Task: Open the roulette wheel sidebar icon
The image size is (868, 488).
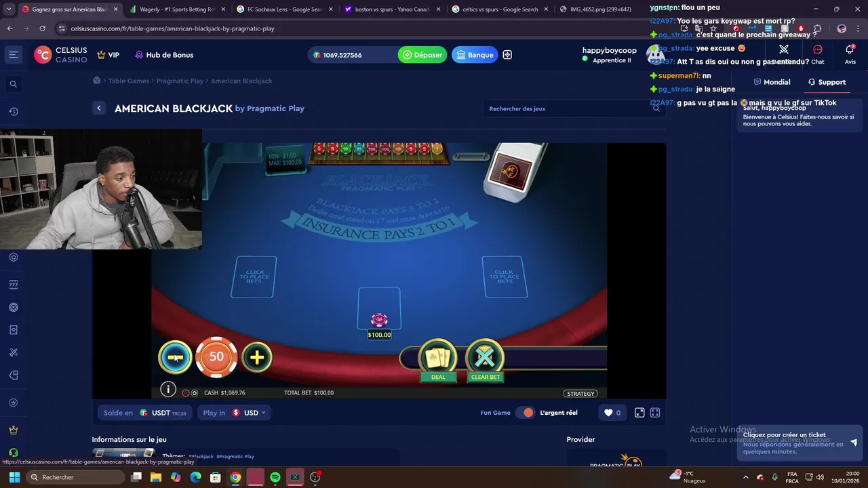Action: (x=13, y=307)
